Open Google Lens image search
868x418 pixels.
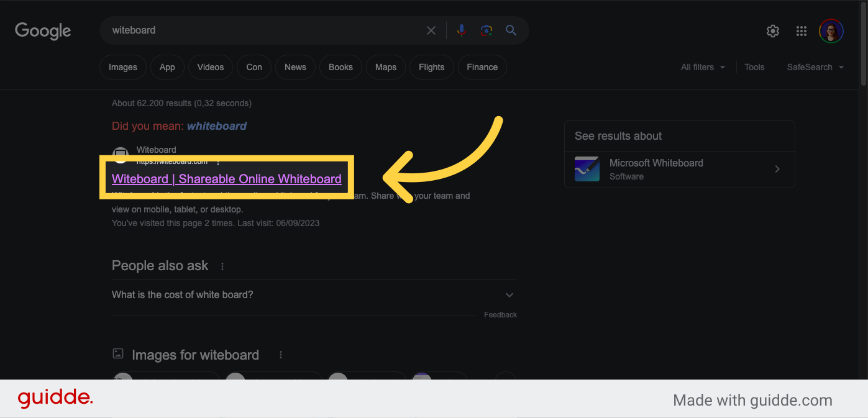point(486,30)
